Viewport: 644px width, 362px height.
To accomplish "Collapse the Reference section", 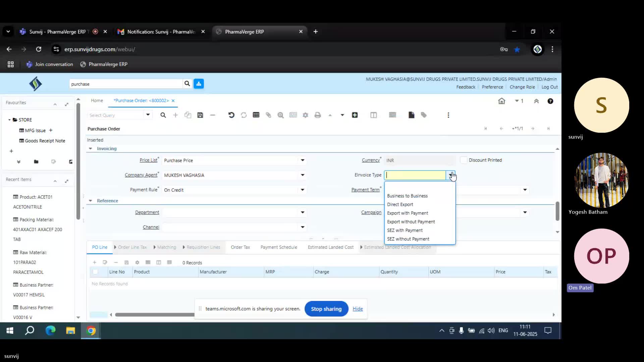I will [90, 201].
